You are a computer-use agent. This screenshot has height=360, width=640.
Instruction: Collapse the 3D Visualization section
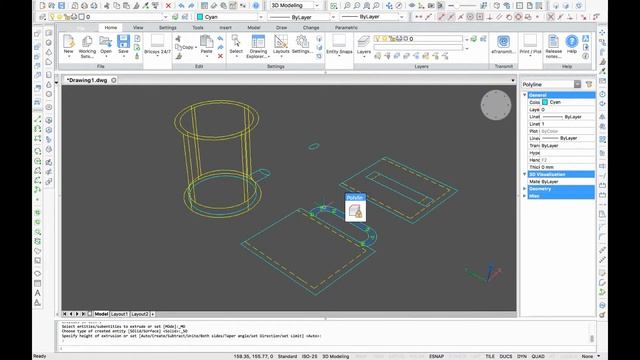524,174
